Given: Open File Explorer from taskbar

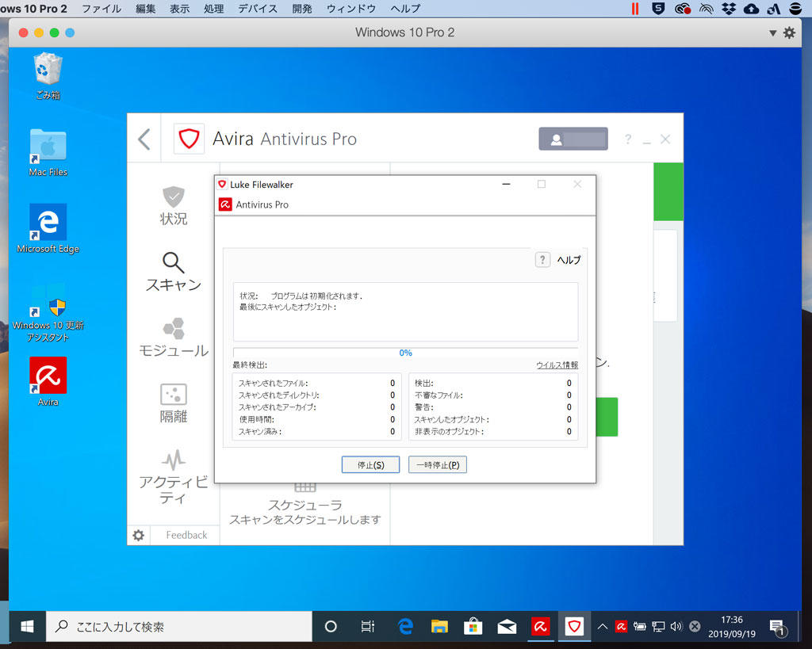Looking at the screenshot, I should pos(439,627).
